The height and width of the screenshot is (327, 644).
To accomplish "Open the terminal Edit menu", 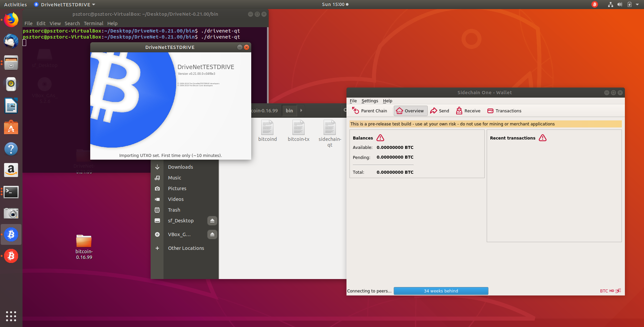I will [41, 23].
